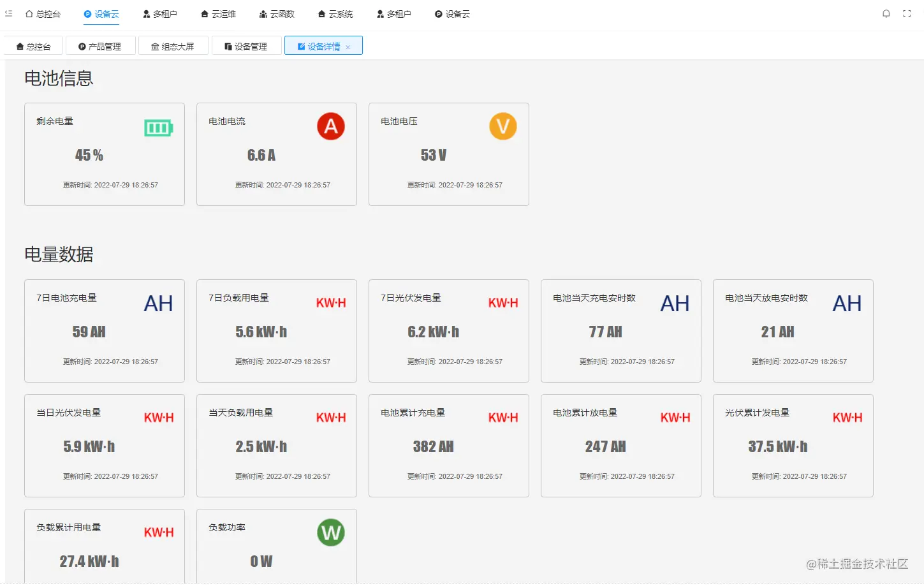The width and height of the screenshot is (924, 586).
Task: Open the 云运维 top menu
Action: click(x=218, y=14)
